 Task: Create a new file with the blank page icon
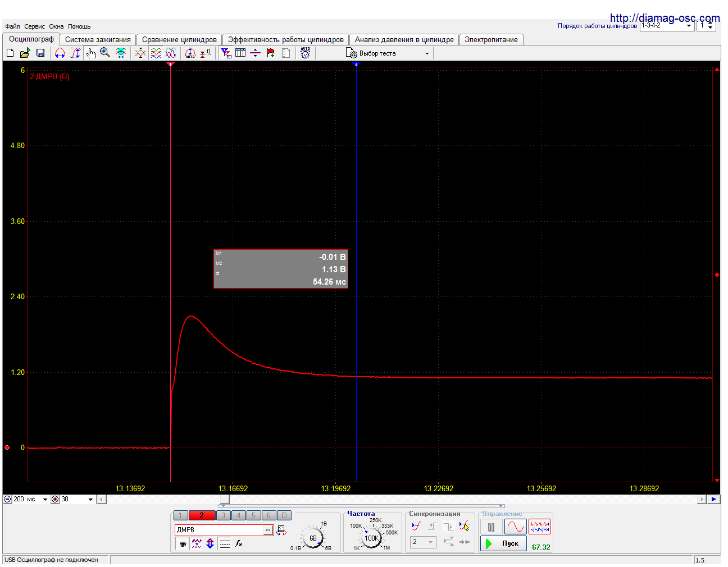point(10,53)
